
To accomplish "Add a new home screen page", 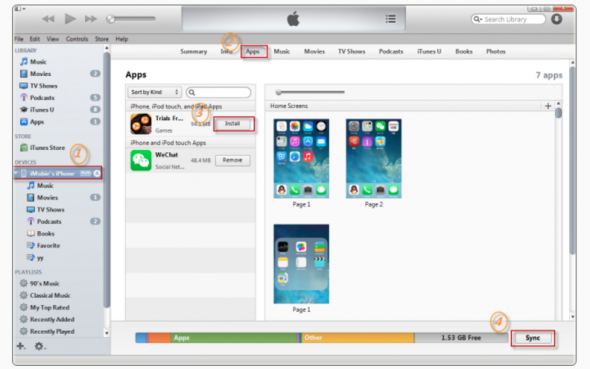I will tap(548, 106).
